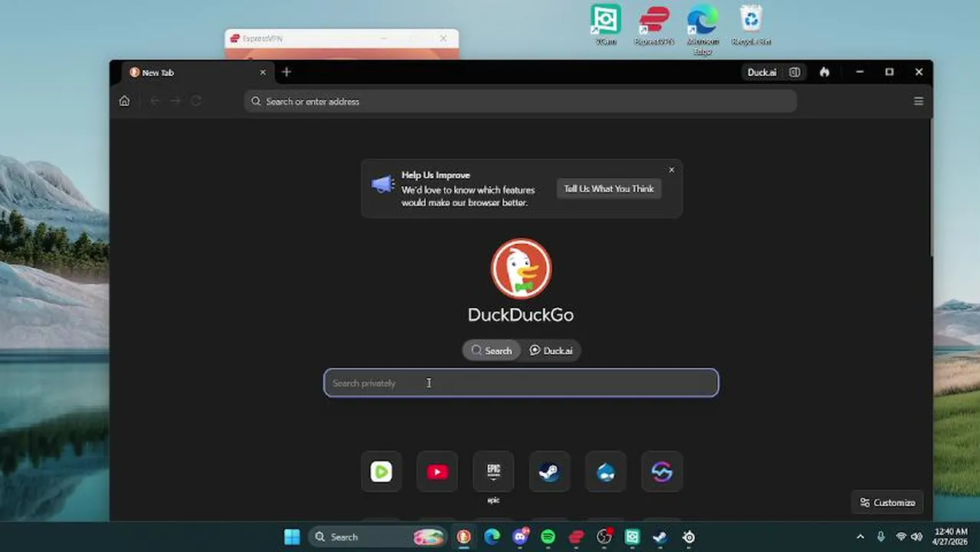Open the Duck.ai sidebar panel icon
Image resolution: width=980 pixels, height=552 pixels.
(x=794, y=72)
